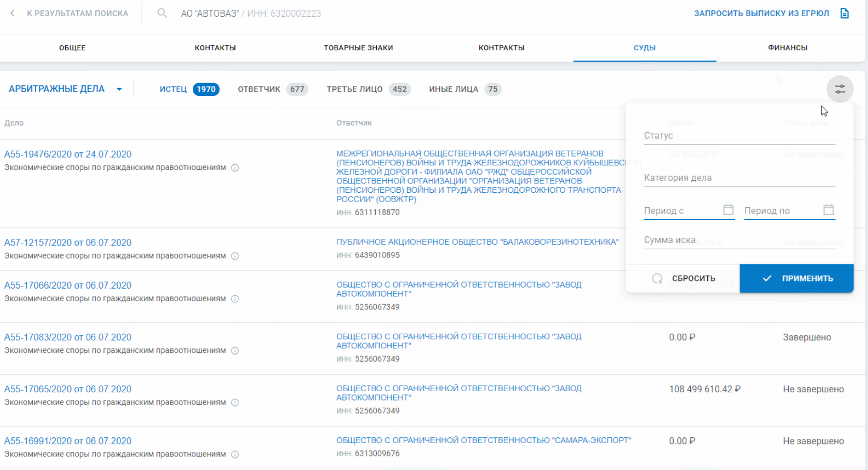Click info icon for case А57-12157/2020
Viewport: 868px width, 470px height.
[235, 256]
